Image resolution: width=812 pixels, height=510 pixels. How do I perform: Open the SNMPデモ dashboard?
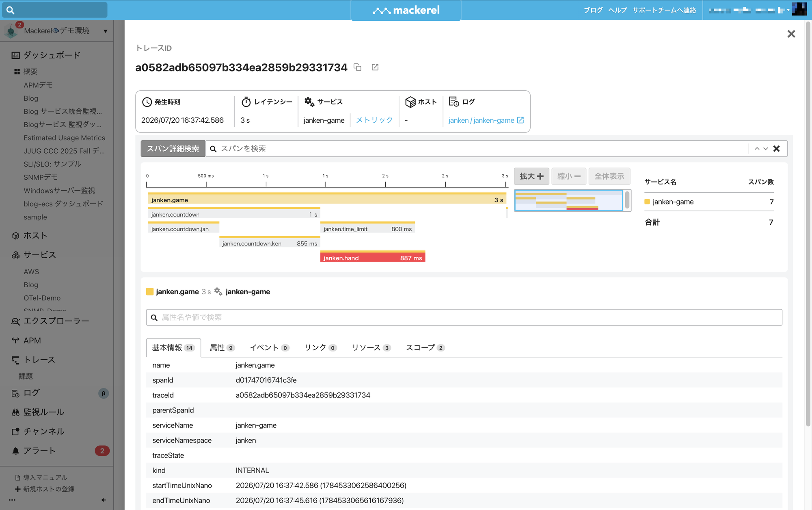click(x=41, y=177)
